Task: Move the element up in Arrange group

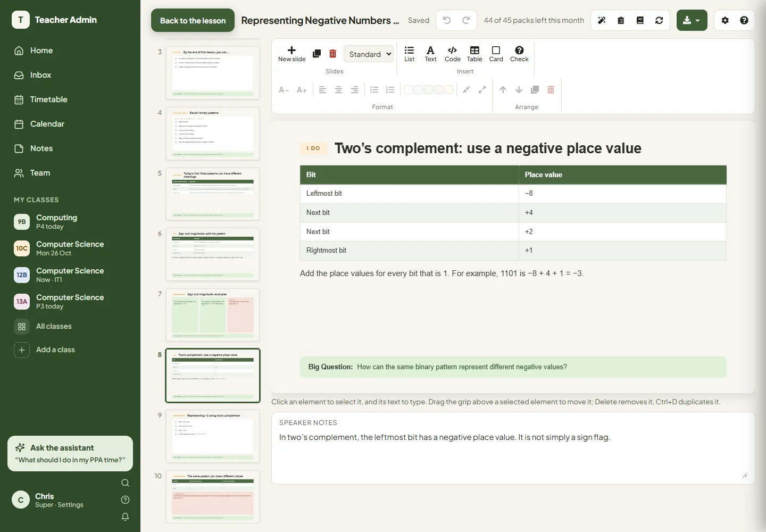Action: (503, 90)
